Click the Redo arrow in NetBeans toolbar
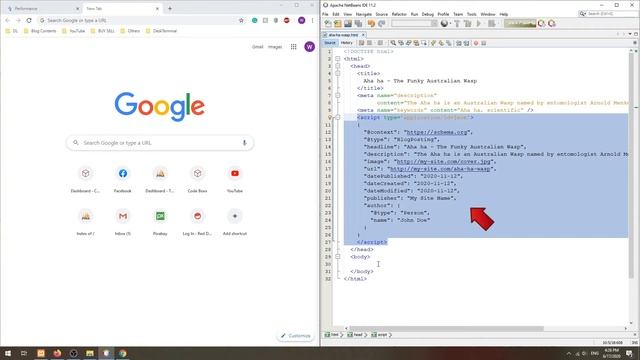 (382, 24)
